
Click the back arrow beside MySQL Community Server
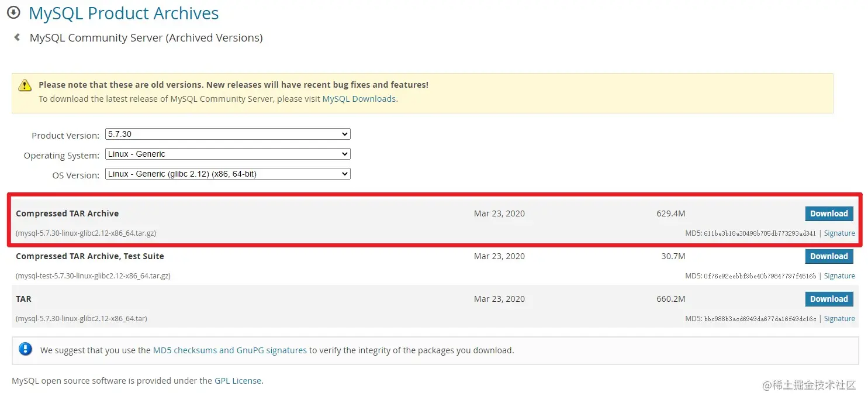pos(17,37)
